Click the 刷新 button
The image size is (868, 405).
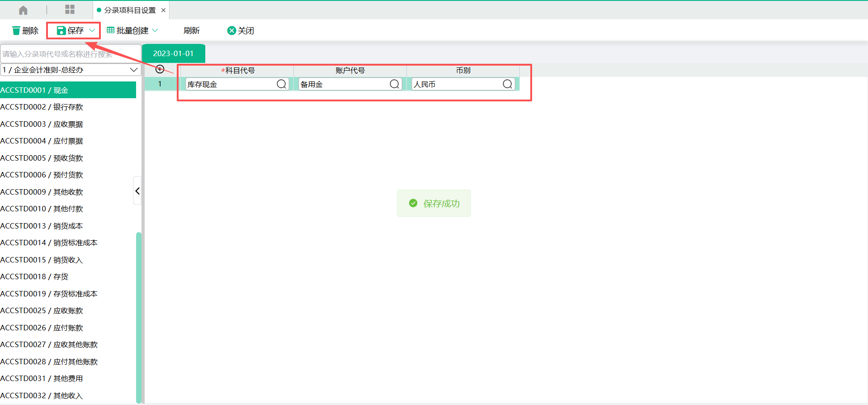192,31
